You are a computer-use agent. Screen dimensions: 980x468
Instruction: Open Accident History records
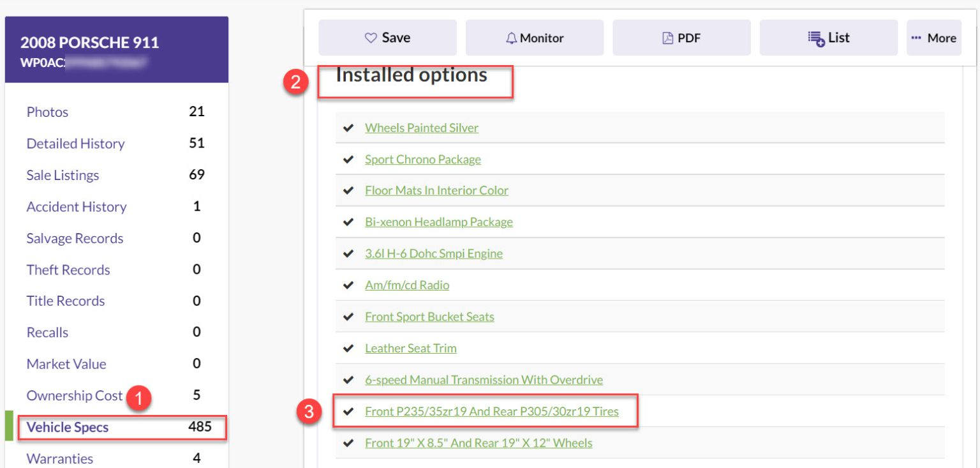point(77,207)
